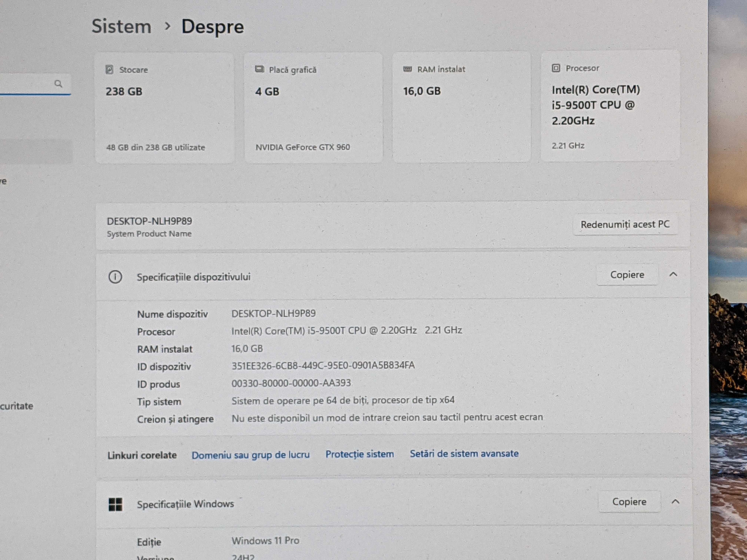
Task: Click the ID produs value 00330-80000-00000-AA393
Action: click(x=291, y=383)
